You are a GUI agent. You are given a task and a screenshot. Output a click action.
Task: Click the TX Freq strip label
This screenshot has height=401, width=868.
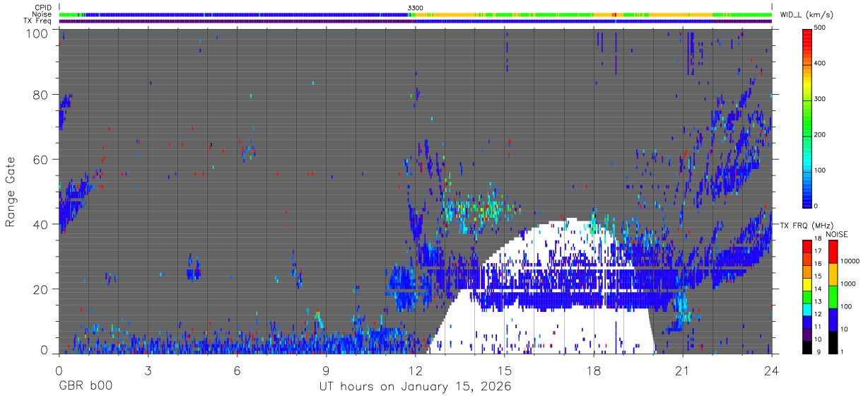tap(38, 21)
